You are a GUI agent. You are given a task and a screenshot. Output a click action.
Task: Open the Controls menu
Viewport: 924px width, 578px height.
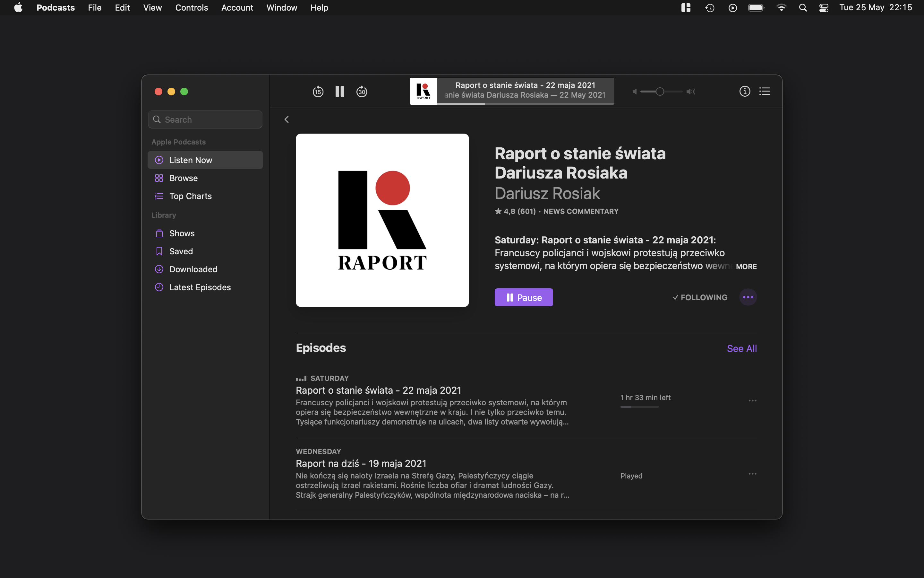191,8
